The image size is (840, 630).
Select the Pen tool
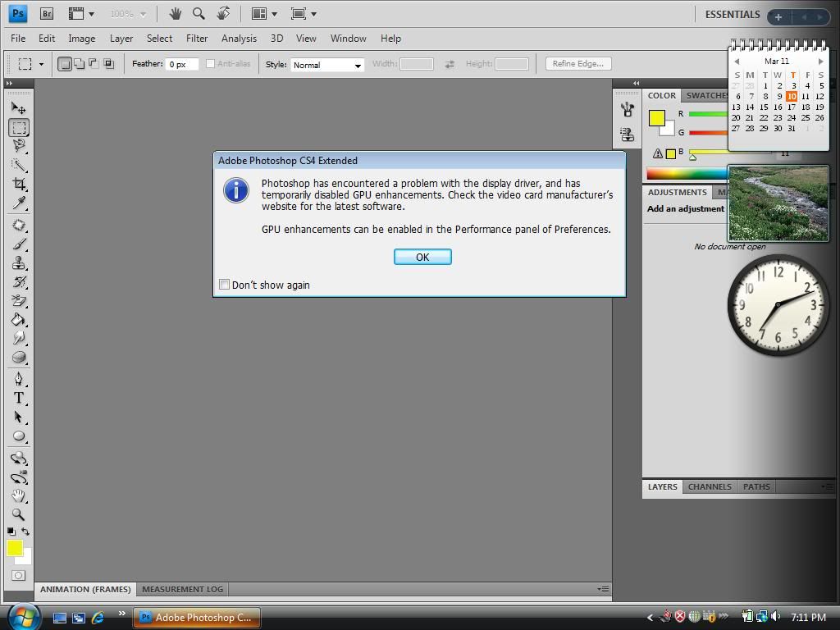click(x=19, y=379)
